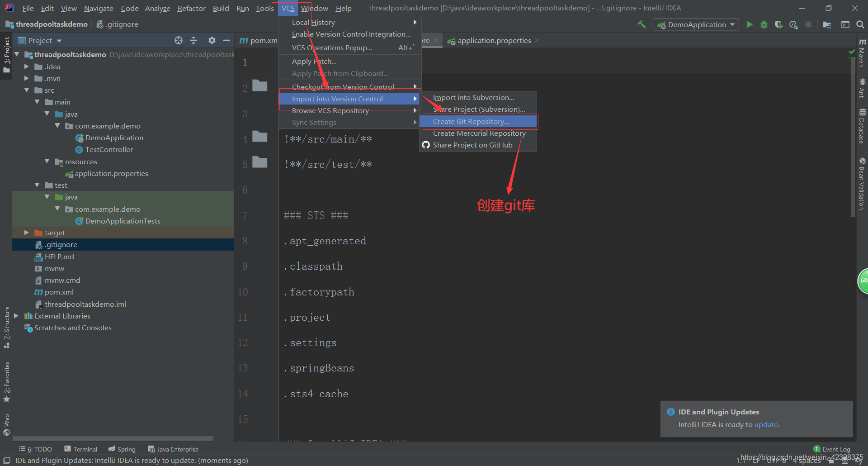Select Create Git Repository menu item
The width and height of the screenshot is (868, 466).
(479, 121)
